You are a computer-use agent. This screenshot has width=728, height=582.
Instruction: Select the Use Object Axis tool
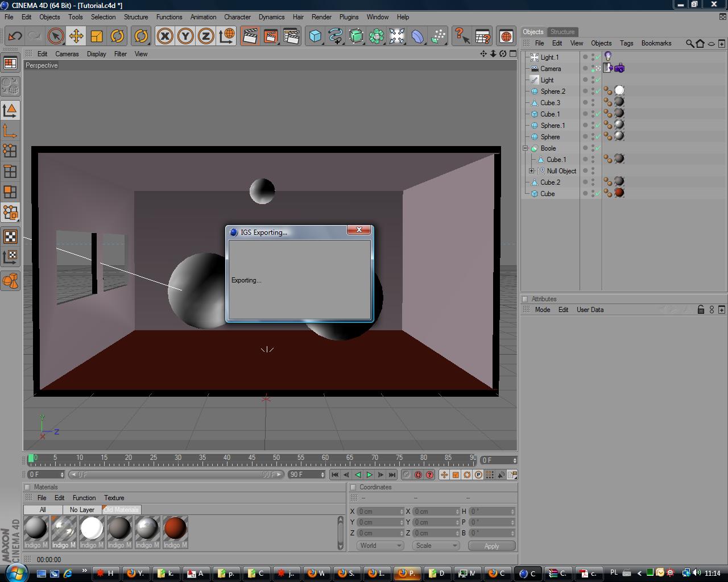click(x=10, y=131)
